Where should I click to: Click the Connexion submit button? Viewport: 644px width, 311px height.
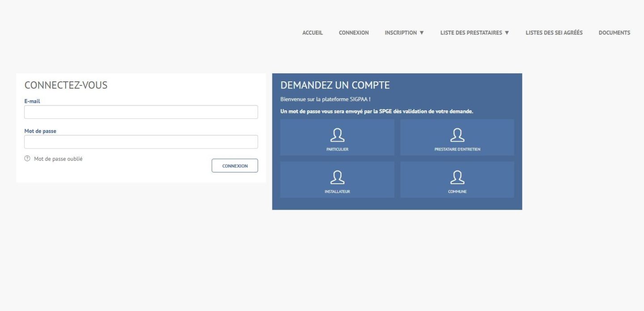[x=235, y=166]
